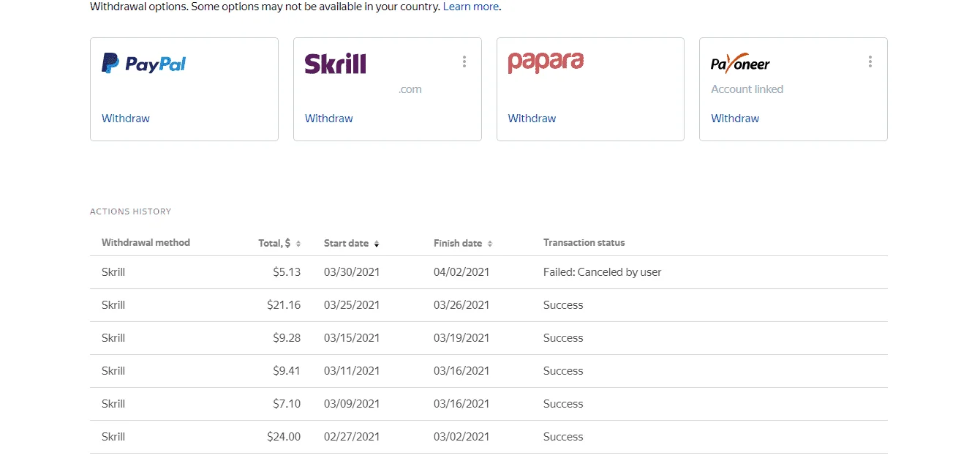This screenshot has width=980, height=461.
Task: Select the $5.13 total cell
Action: coord(287,272)
